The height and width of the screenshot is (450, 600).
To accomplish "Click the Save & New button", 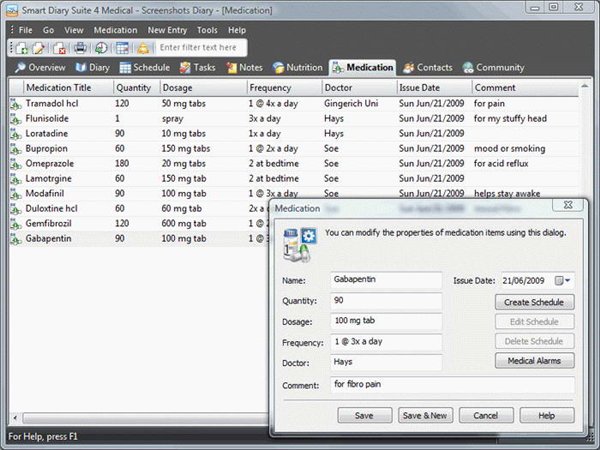I will [x=425, y=416].
